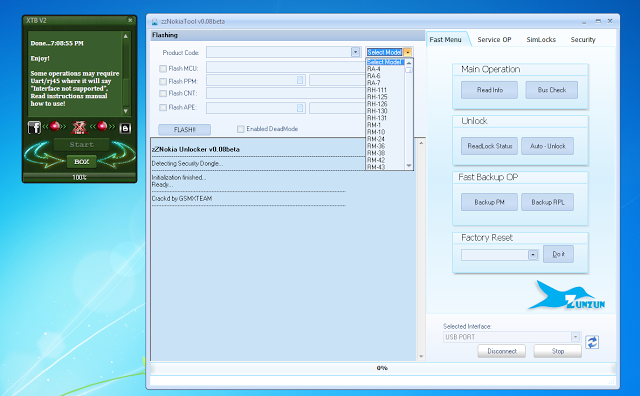This screenshot has width=640, height=396.
Task: Click the red X logo in XTB V2
Action: [x=79, y=128]
